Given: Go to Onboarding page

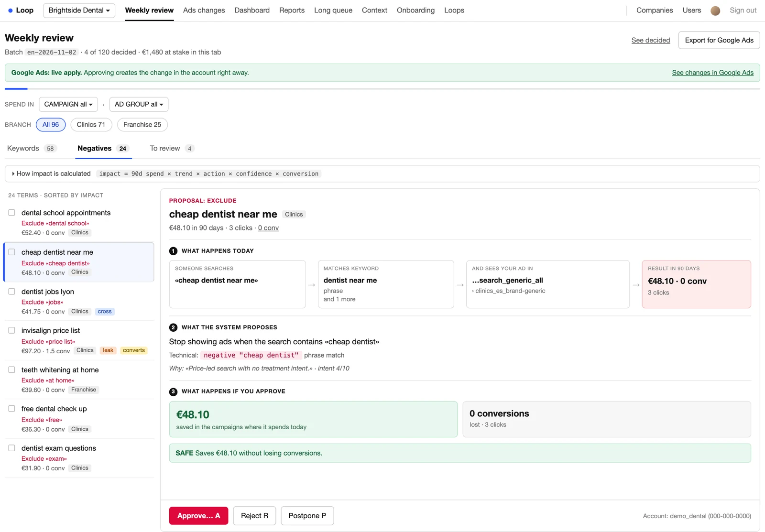Looking at the screenshot, I should click(x=415, y=10).
